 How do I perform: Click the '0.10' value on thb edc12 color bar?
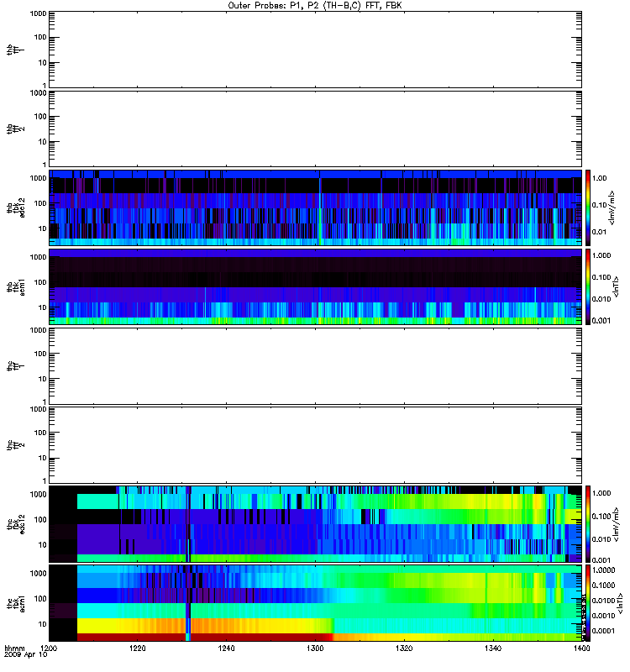click(x=600, y=205)
